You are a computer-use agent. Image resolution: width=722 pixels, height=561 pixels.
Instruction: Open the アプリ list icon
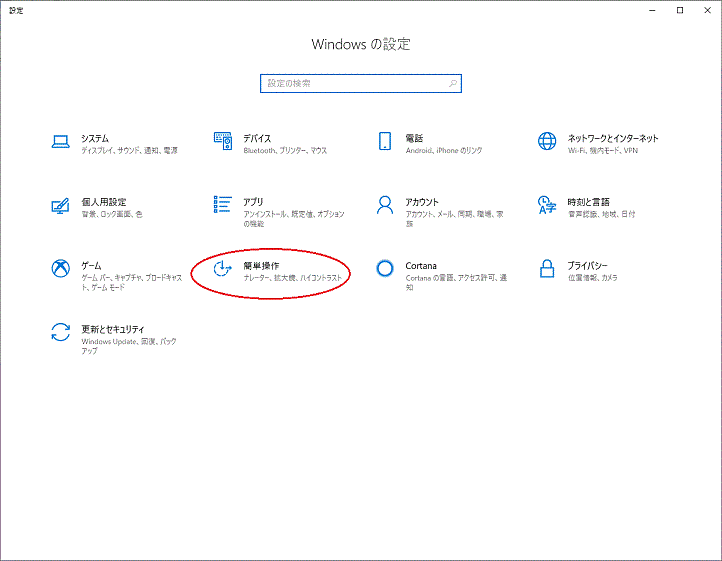point(222,205)
